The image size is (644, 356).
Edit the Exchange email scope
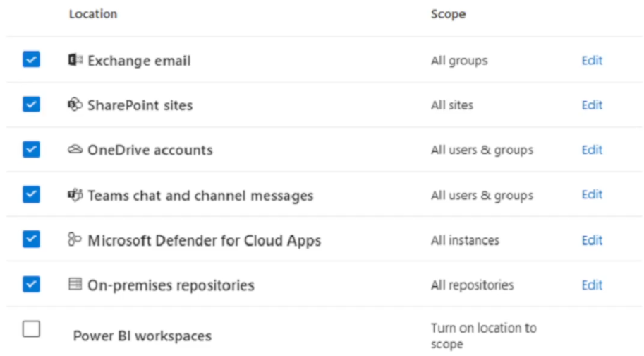click(x=591, y=60)
